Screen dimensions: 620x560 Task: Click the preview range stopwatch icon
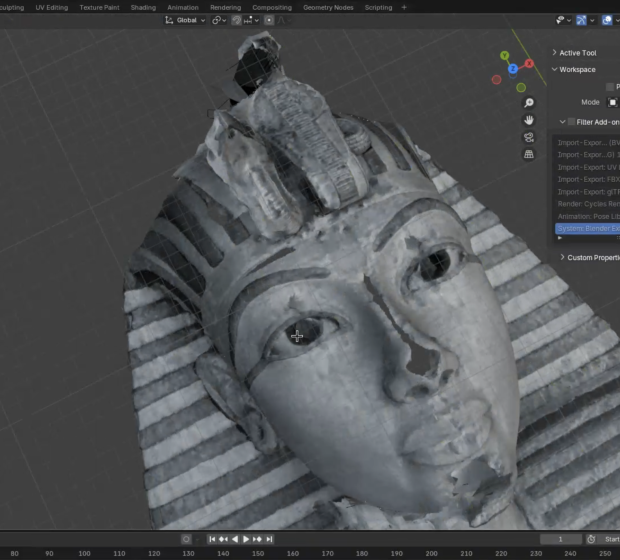591,539
